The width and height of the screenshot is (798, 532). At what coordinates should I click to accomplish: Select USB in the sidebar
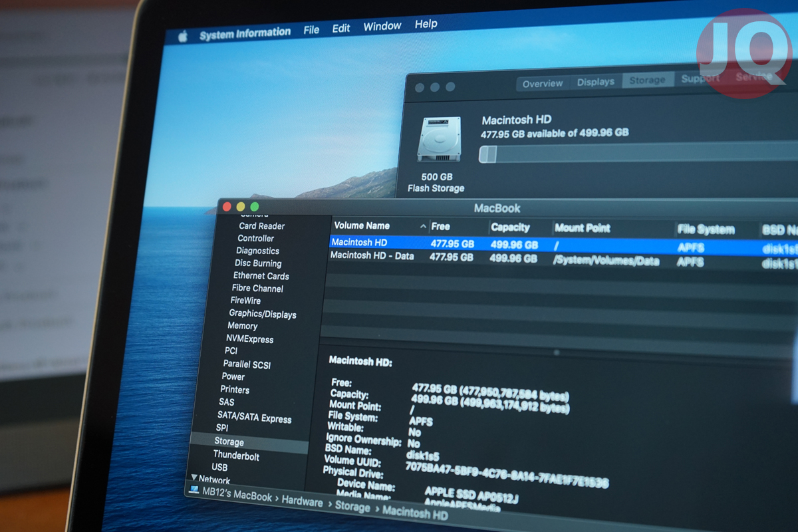click(x=219, y=467)
